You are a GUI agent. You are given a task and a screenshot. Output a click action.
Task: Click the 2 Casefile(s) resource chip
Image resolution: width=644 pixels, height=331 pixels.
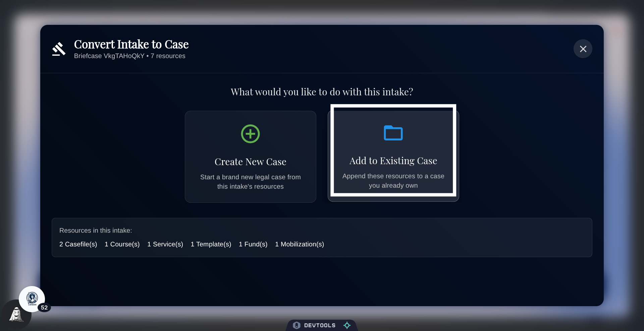tap(78, 244)
